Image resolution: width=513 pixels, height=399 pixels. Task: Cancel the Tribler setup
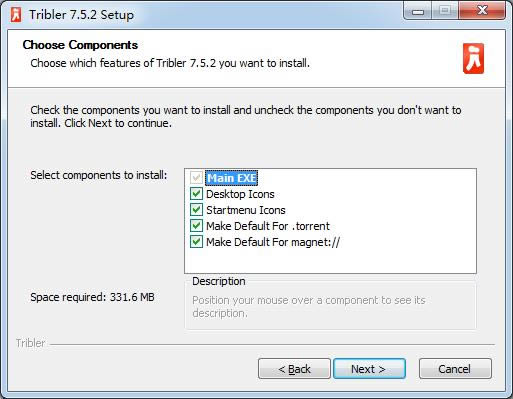(455, 369)
